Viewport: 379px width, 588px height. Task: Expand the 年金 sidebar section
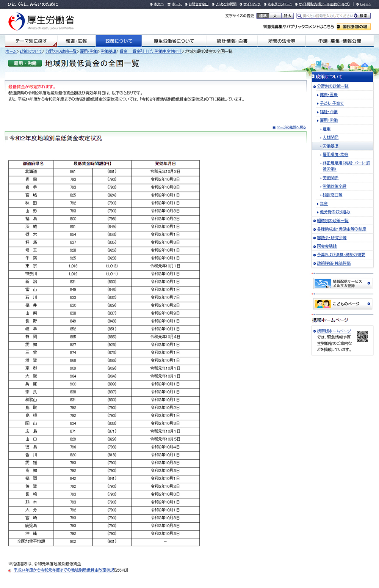point(323,203)
